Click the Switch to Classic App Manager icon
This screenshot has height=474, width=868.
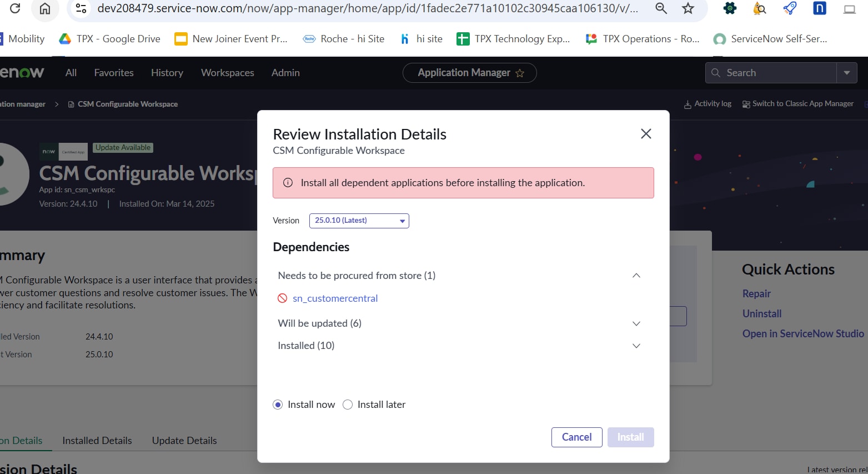tap(746, 103)
